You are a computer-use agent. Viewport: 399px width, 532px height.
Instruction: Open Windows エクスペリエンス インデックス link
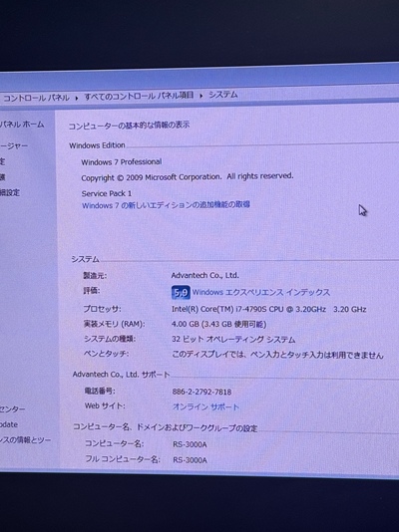tap(260, 293)
